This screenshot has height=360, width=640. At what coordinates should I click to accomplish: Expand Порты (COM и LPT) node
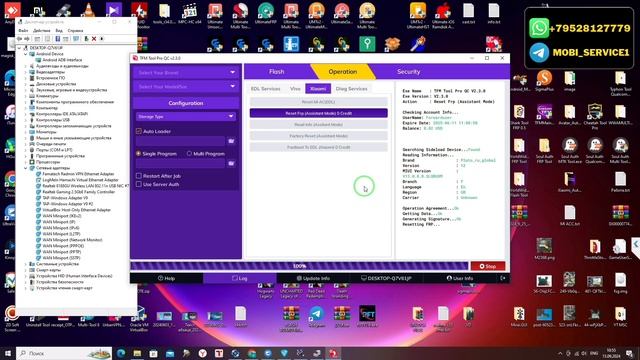click(x=25, y=150)
